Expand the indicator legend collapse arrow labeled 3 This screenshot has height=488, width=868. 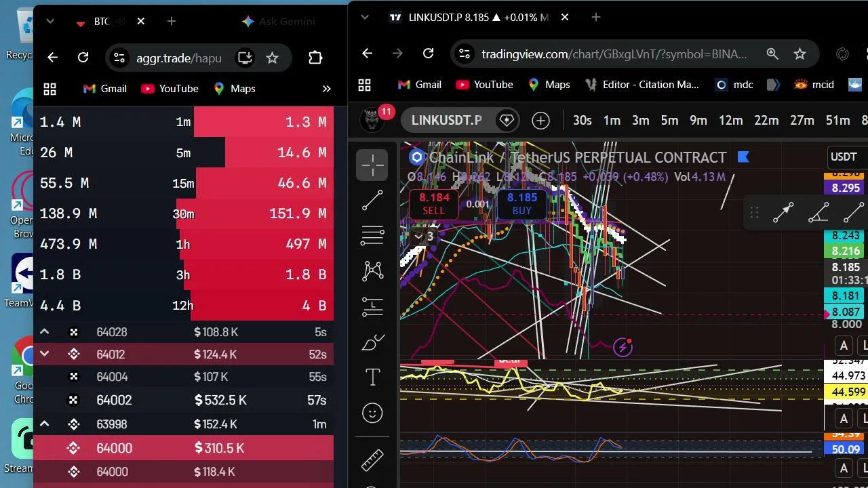coord(424,237)
